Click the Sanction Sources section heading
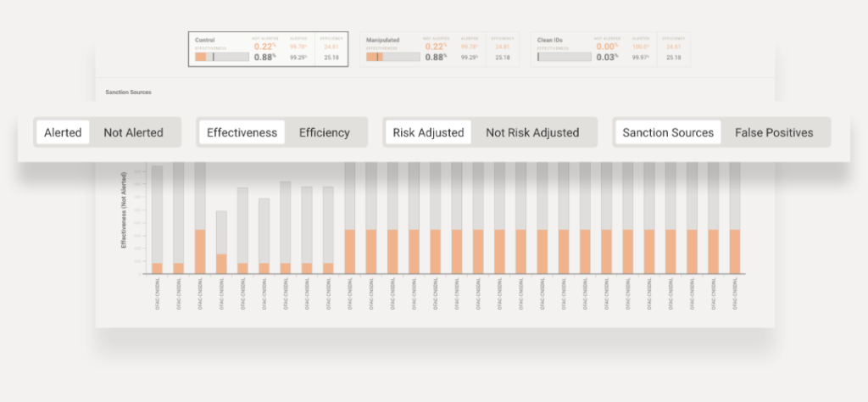868x402 pixels. click(129, 92)
